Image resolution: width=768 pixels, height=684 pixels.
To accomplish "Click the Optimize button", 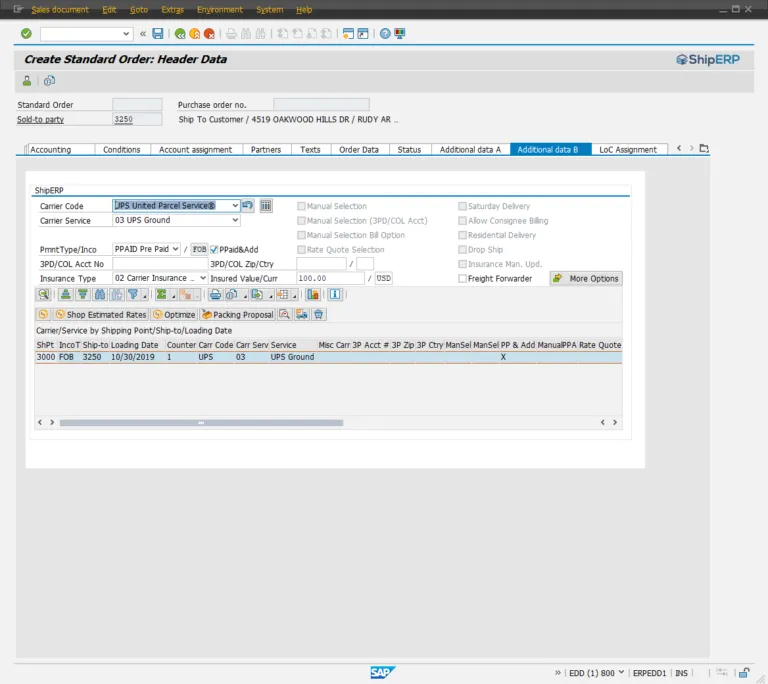I will pyautogui.click(x=174, y=315).
